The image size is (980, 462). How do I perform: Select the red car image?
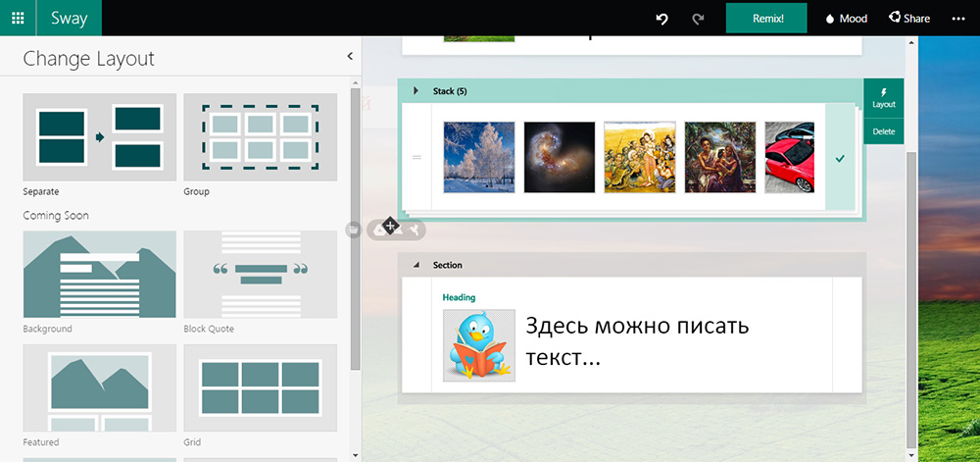[789, 157]
